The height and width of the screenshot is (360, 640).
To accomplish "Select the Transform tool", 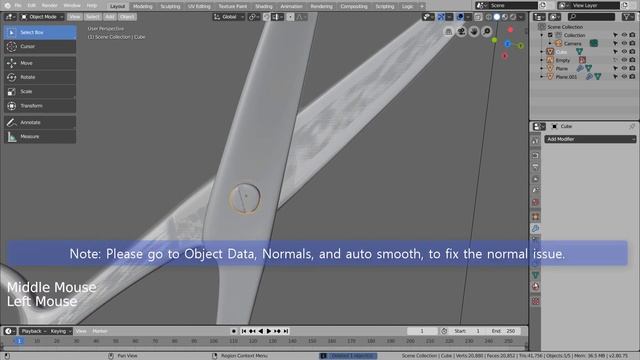I will coord(40,106).
